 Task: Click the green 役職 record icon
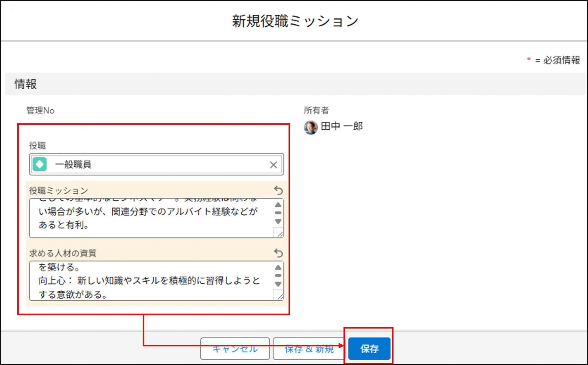point(40,164)
